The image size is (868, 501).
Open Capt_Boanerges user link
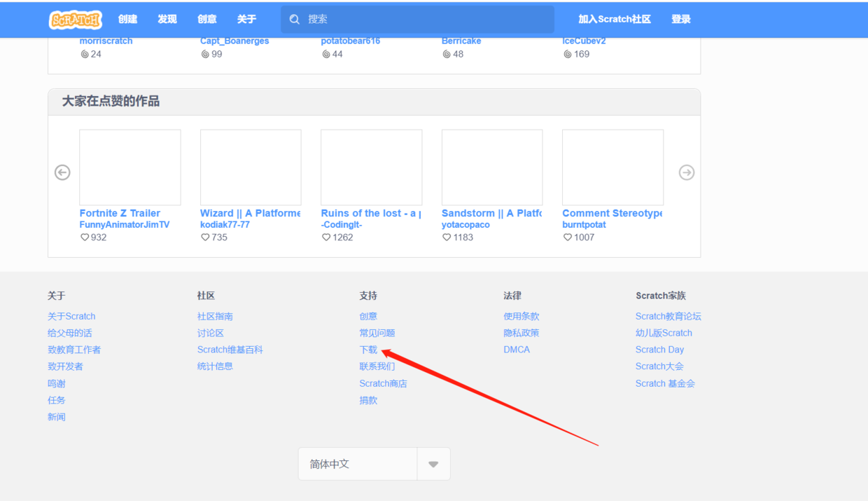pos(234,41)
